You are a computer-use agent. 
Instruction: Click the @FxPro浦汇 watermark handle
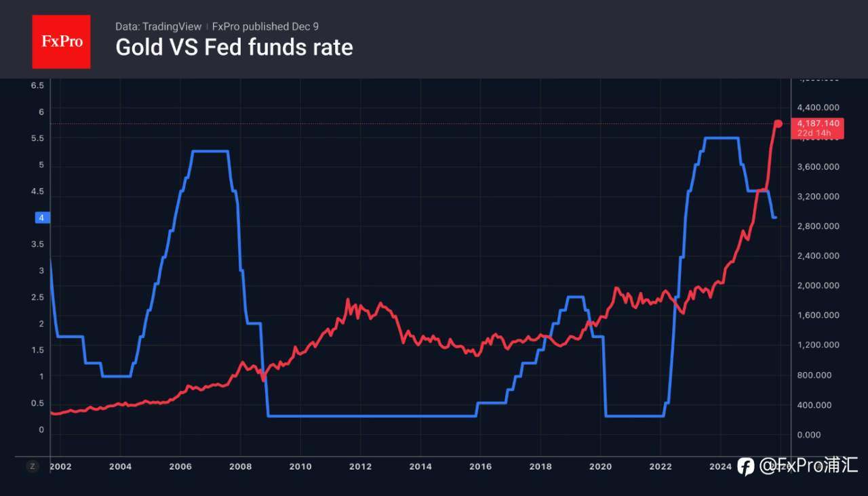(808, 466)
